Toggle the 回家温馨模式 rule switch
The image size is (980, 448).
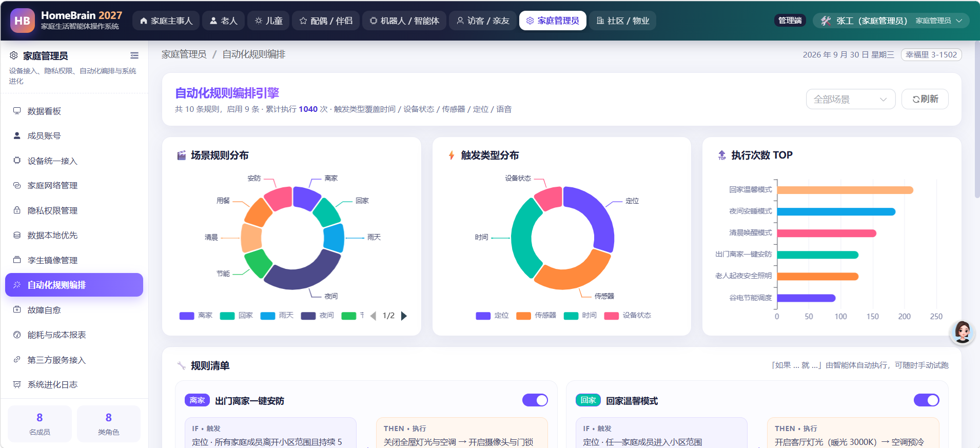[x=926, y=400]
